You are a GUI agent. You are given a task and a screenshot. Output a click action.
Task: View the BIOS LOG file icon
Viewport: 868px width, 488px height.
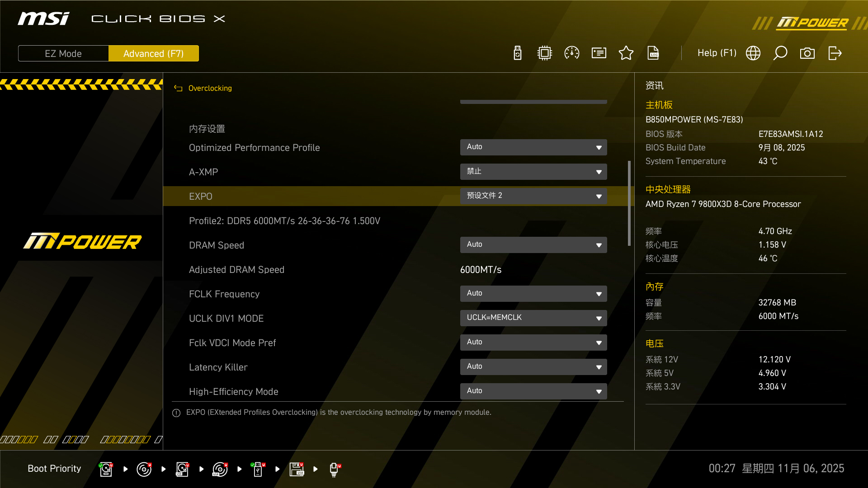pyautogui.click(x=653, y=53)
